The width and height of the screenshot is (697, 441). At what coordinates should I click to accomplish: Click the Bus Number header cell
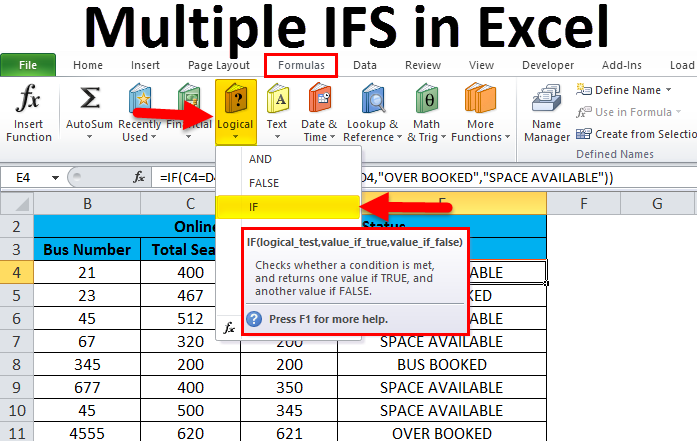[87, 249]
